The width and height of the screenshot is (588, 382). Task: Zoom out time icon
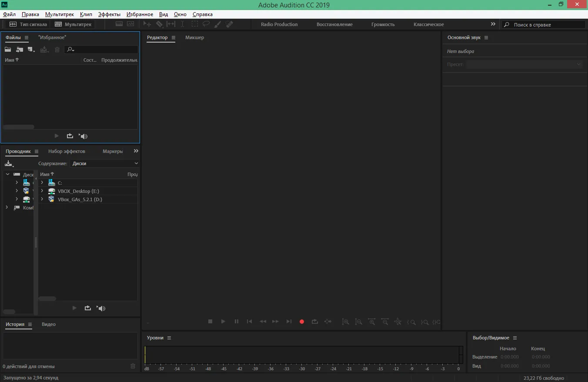[385, 322]
